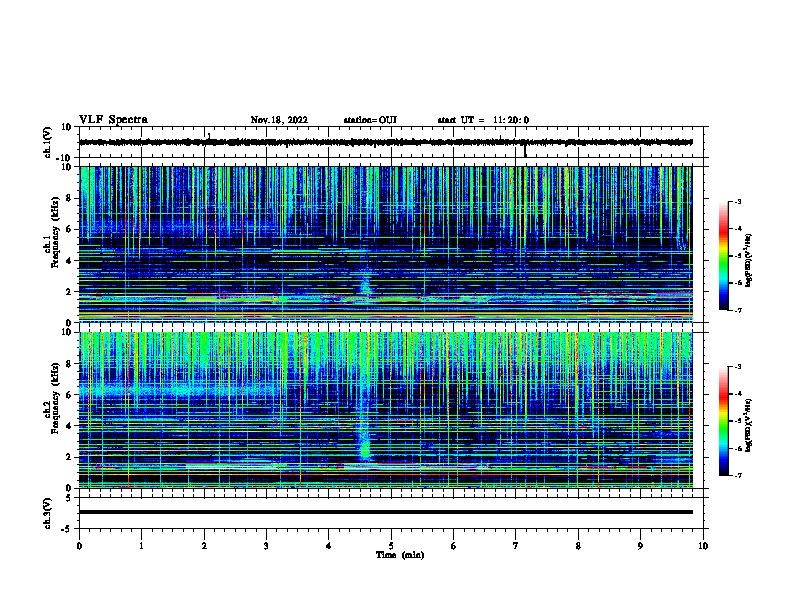Click the "station=OUI" header label
792x612 pixels.
point(370,120)
